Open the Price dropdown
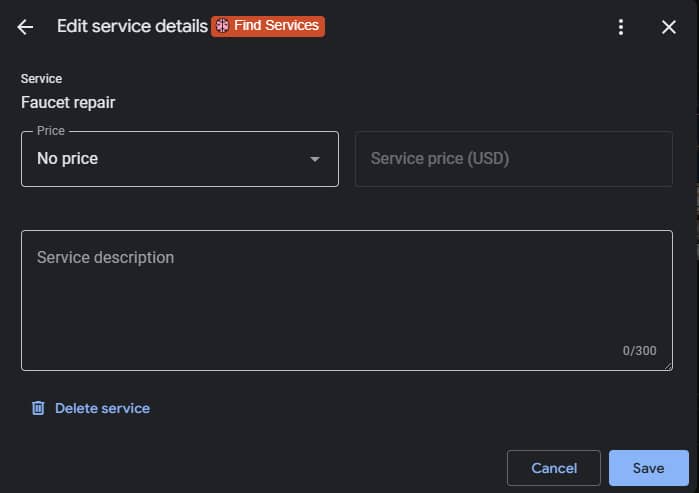Screen dimensions: 699x493 pos(180,159)
